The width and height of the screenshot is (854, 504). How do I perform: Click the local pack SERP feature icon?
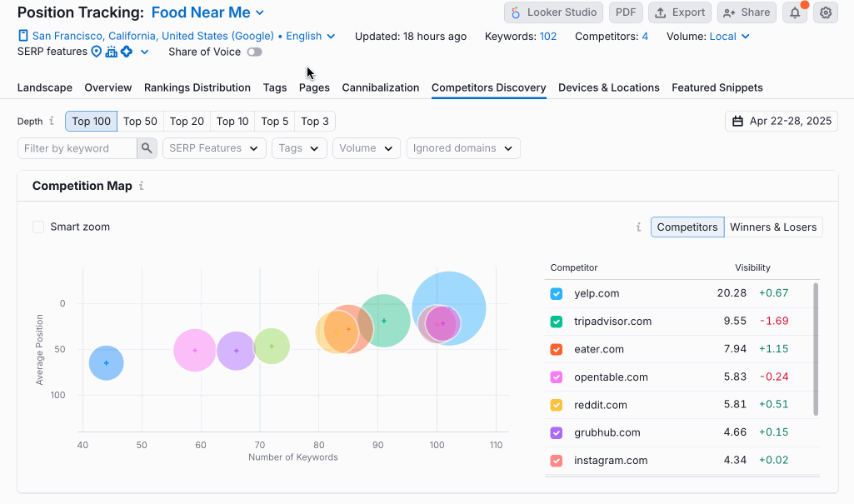[97, 52]
